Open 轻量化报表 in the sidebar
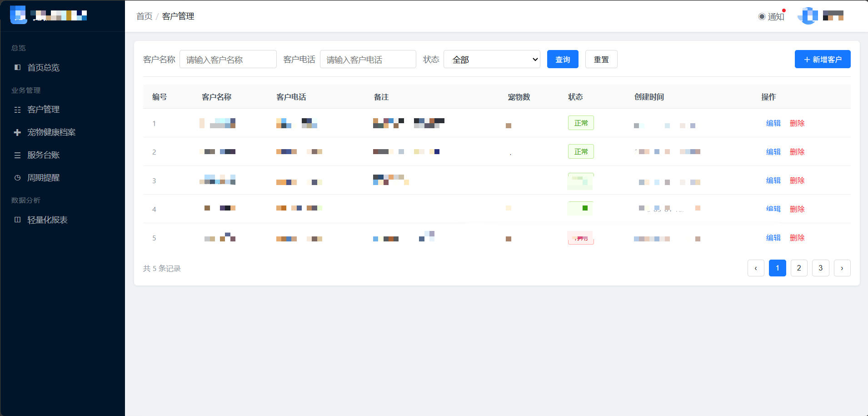This screenshot has width=868, height=416. tap(47, 220)
